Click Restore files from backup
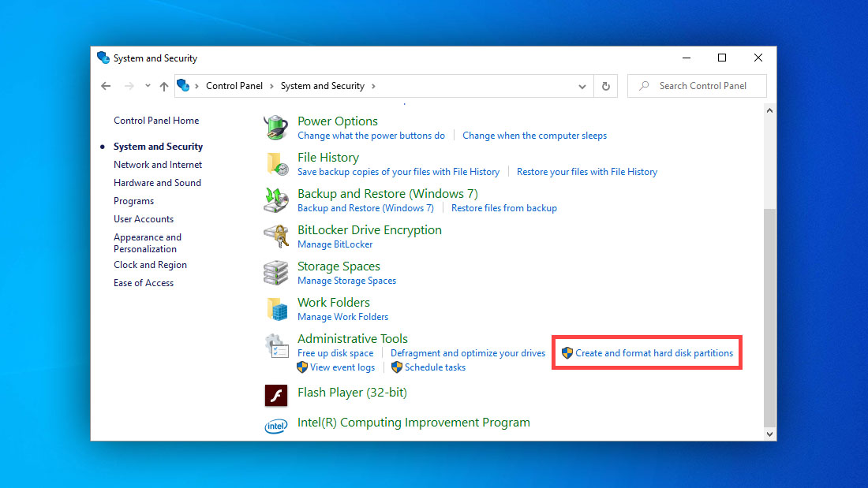This screenshot has width=868, height=488. (503, 208)
